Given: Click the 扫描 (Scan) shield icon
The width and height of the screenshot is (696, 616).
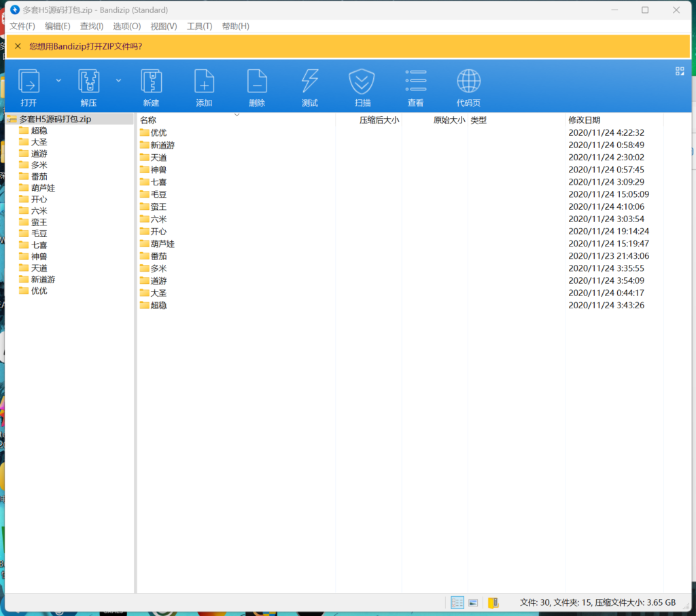Looking at the screenshot, I should (362, 82).
